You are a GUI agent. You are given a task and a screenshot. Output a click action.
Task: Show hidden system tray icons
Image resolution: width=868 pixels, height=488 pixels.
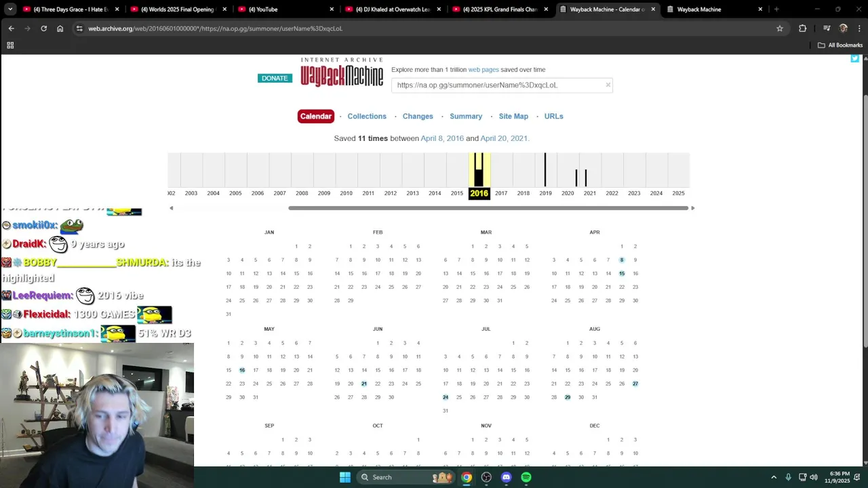[774, 477]
